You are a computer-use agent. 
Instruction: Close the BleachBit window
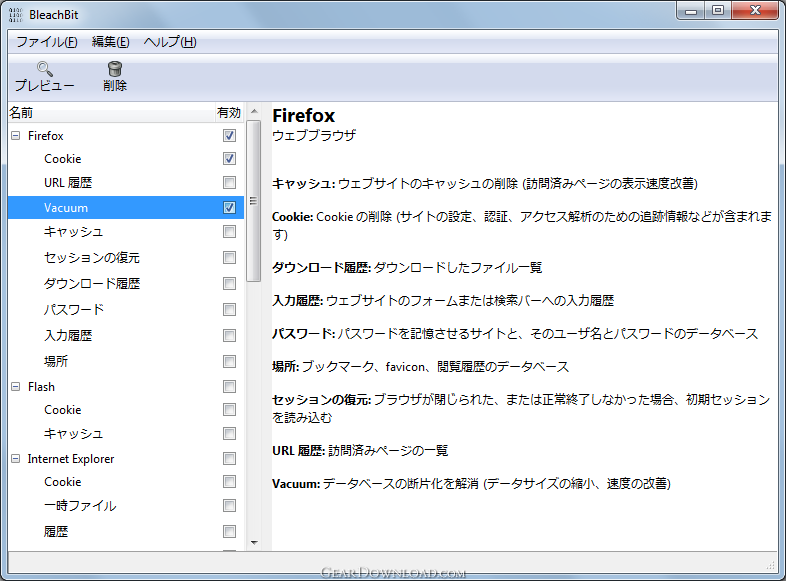755,11
